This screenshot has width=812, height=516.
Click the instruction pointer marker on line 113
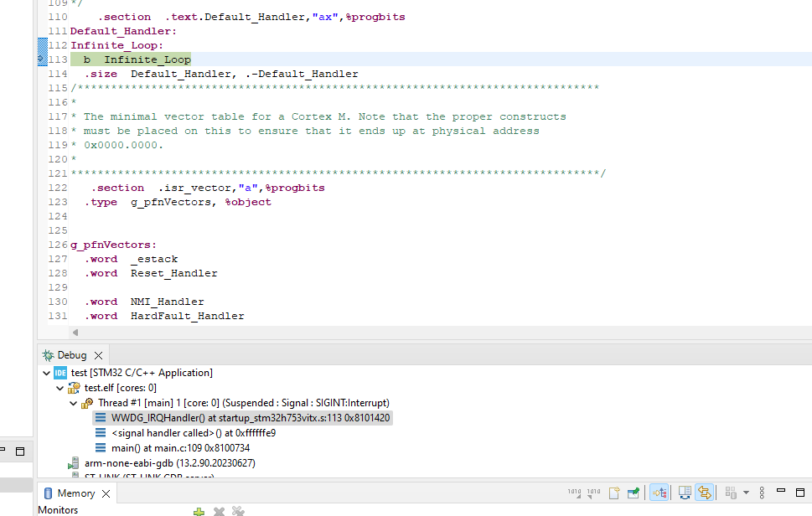click(42, 59)
